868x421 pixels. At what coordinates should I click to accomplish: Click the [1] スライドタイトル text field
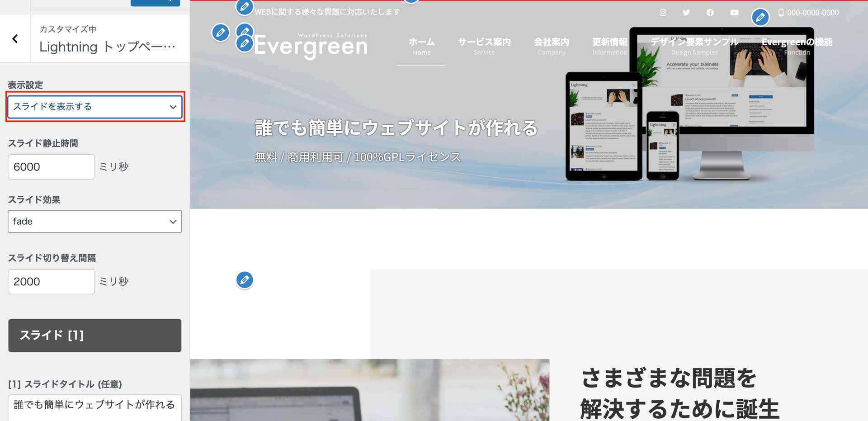[x=95, y=405]
